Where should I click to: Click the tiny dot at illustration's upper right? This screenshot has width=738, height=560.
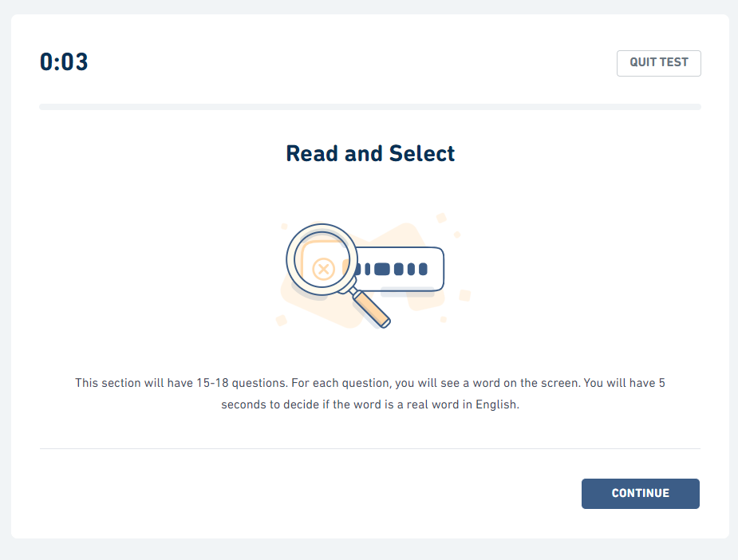point(456,235)
